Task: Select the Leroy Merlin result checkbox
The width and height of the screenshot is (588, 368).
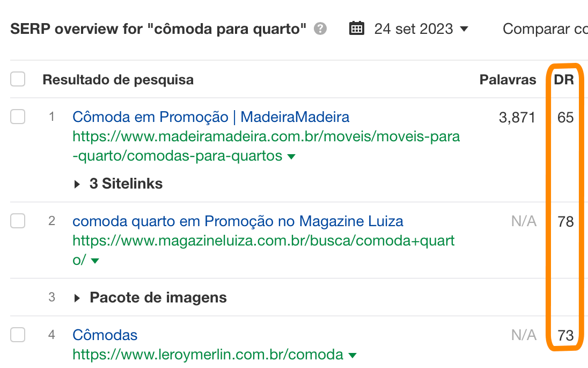Action: point(18,335)
